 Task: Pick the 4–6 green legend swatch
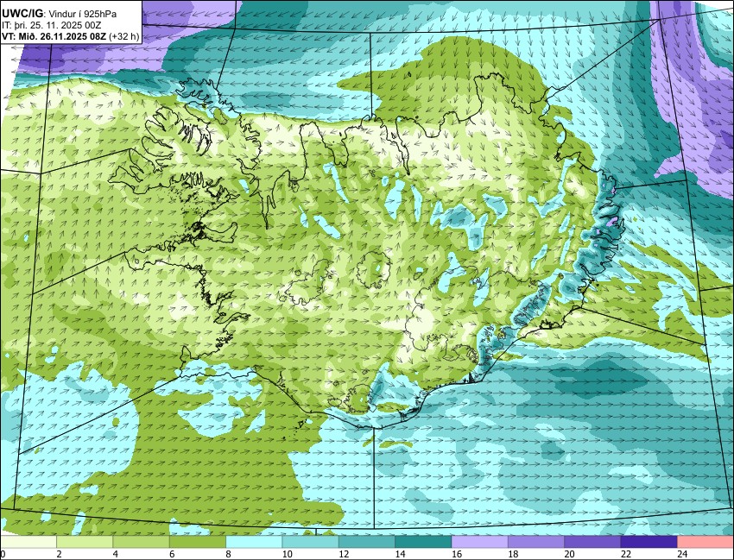pyautogui.click(x=141, y=542)
